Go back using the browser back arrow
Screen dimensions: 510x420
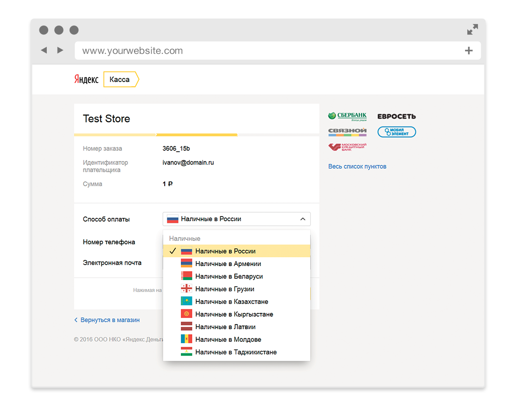44,50
